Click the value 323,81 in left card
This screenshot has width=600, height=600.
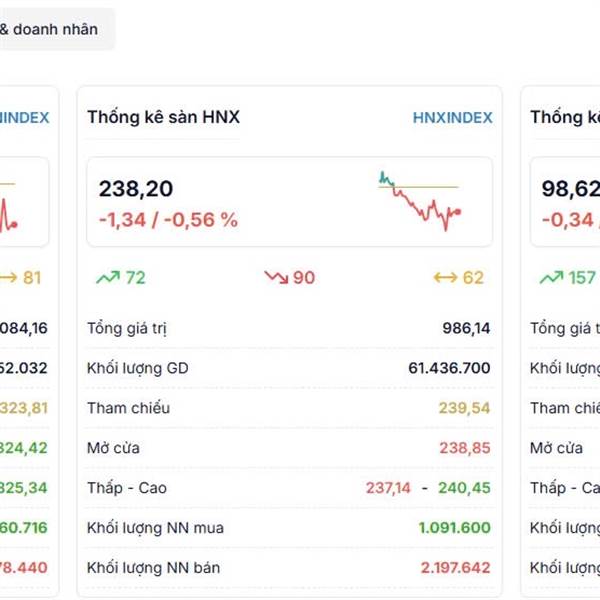24,408
